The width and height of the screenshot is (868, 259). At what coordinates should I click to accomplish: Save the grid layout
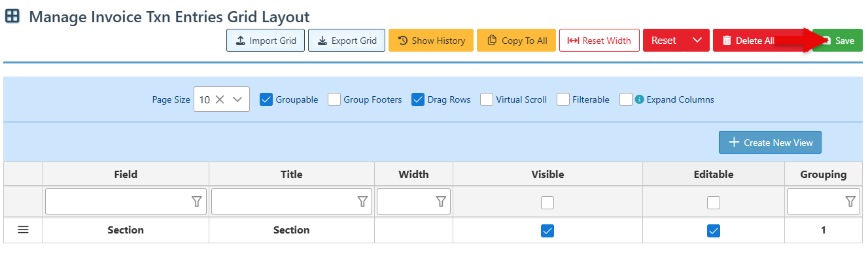click(837, 41)
